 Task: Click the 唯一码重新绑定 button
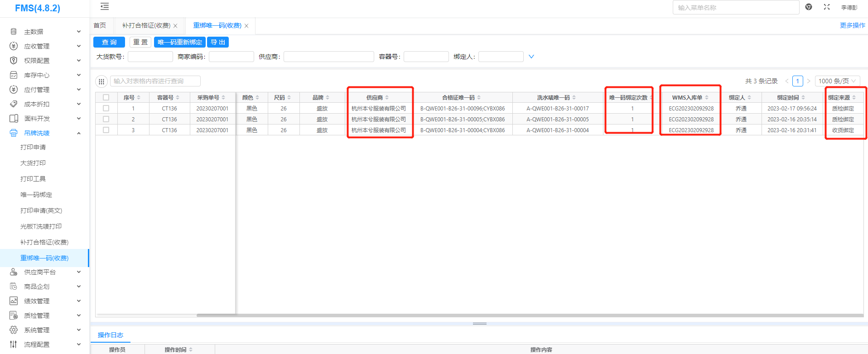[x=180, y=42]
